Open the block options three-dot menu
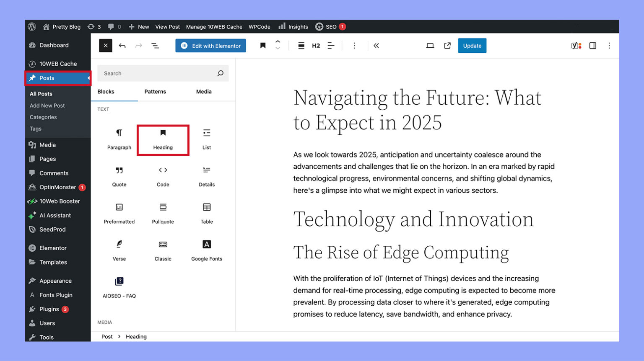 point(354,46)
